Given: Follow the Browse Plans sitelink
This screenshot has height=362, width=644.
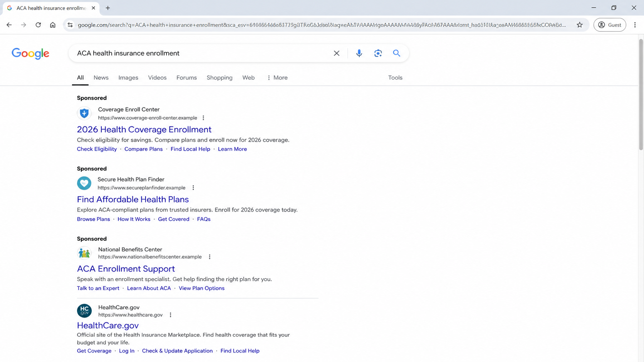Looking at the screenshot, I should 93,219.
